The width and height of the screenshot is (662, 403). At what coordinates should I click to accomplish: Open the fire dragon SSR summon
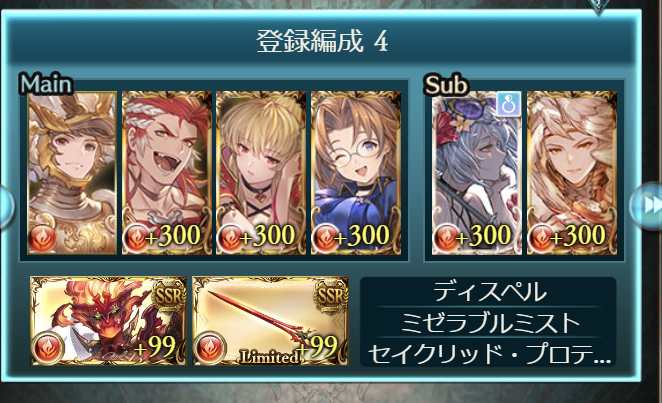tap(108, 321)
